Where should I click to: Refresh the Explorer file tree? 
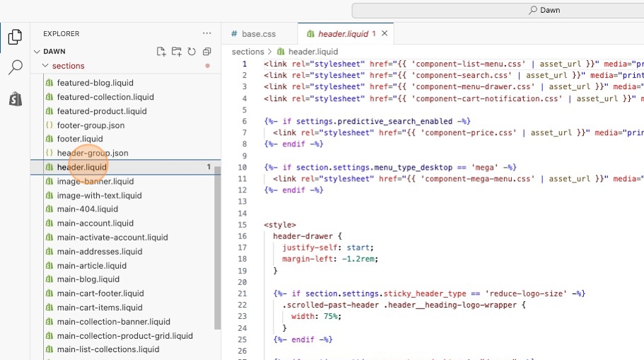coord(192,52)
